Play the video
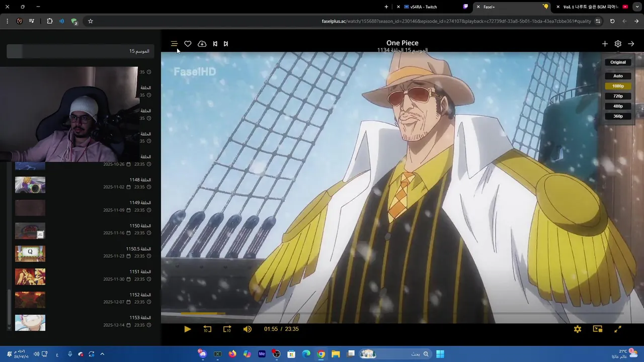Screen dimensions: 644x362 pos(187,329)
